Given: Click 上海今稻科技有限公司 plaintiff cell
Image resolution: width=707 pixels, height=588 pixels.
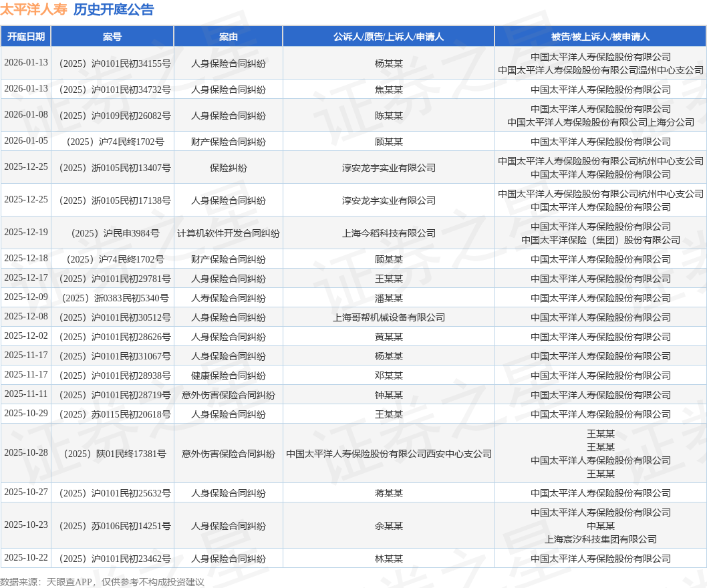Looking at the screenshot, I should [389, 233].
